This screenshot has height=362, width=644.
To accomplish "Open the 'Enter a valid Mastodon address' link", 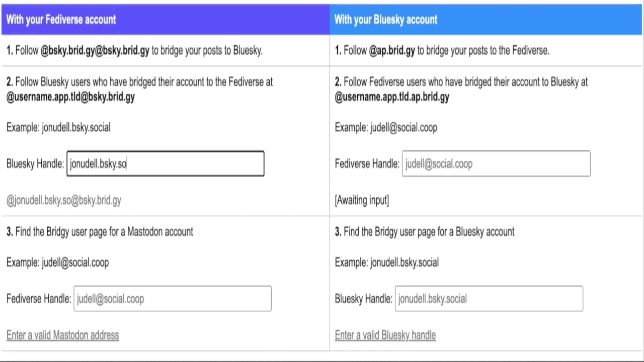I will point(63,335).
